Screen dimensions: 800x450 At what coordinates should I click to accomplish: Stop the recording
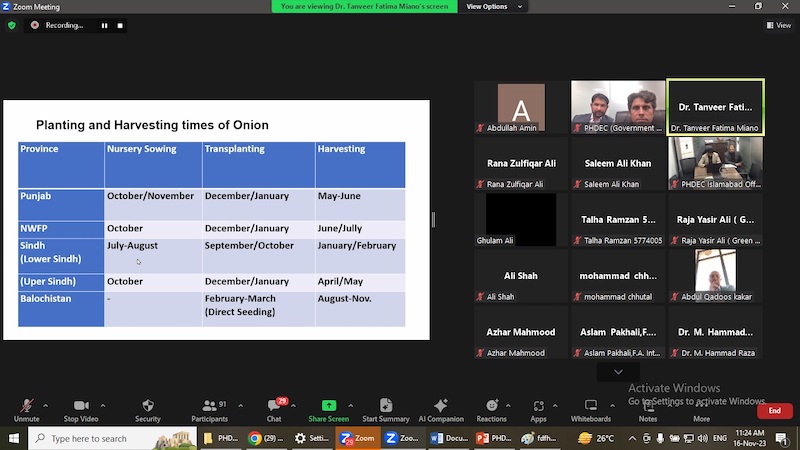tap(120, 25)
